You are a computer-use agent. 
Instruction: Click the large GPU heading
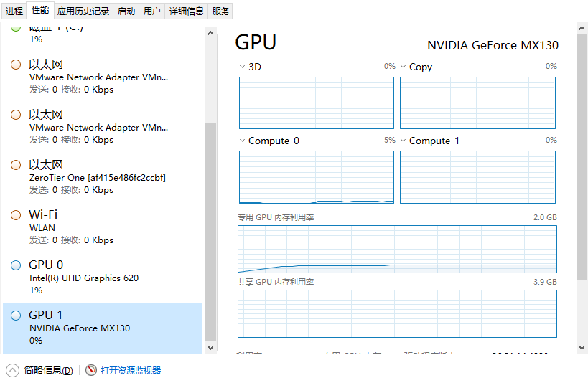256,42
